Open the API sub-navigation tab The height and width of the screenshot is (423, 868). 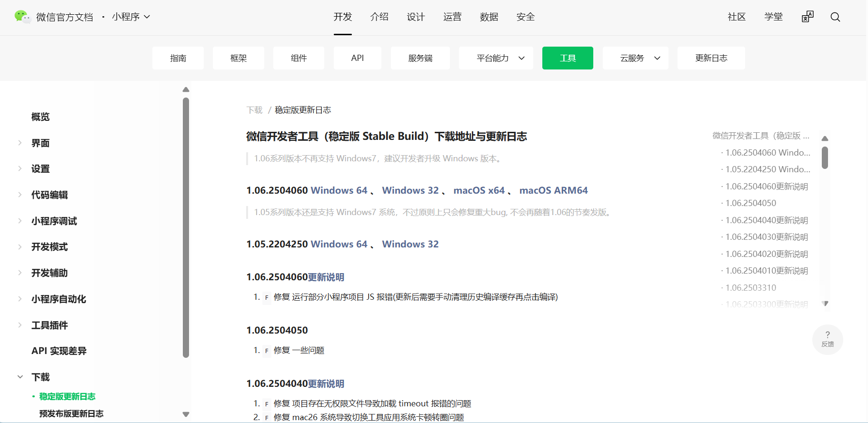pyautogui.click(x=358, y=58)
